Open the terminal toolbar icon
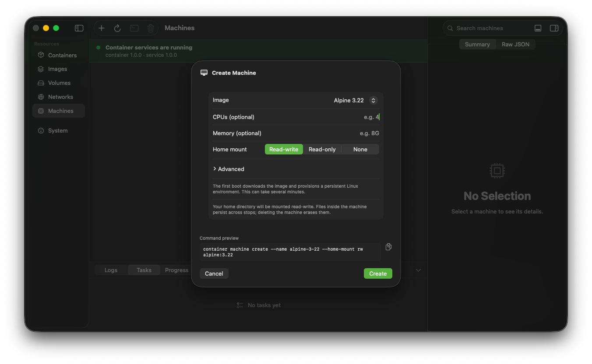The height and width of the screenshot is (364, 592). pyautogui.click(x=134, y=28)
